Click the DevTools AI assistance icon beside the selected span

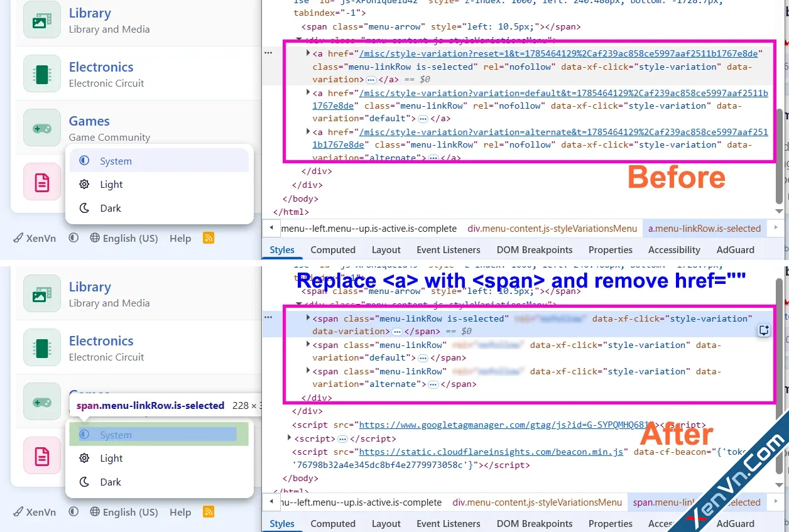pyautogui.click(x=764, y=330)
